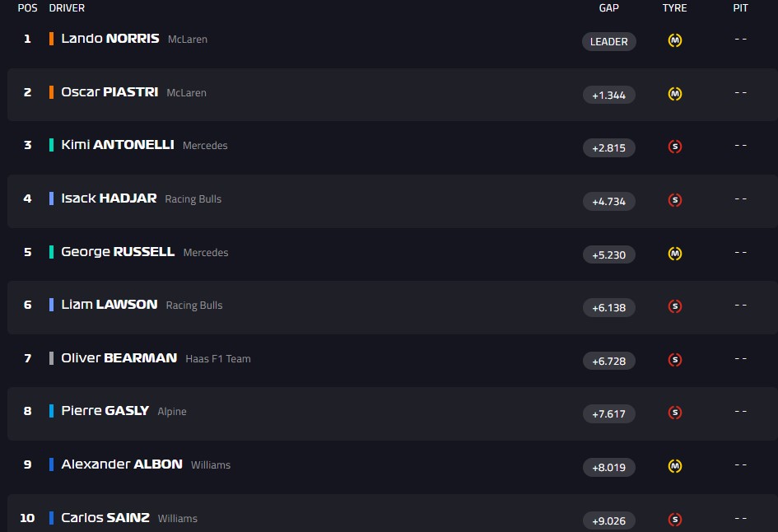Click Carlos Sainz's soft tyre icon
This screenshot has height=532, width=778.
[x=675, y=520]
